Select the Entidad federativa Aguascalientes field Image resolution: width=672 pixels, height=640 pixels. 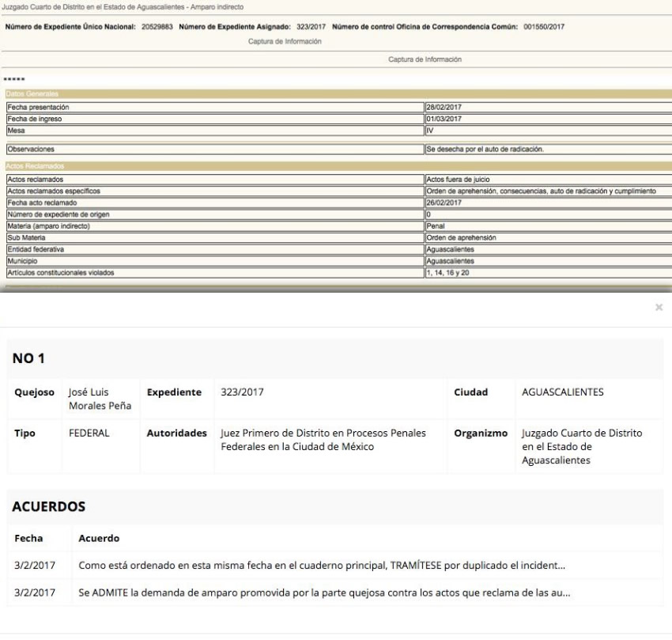pos(549,249)
